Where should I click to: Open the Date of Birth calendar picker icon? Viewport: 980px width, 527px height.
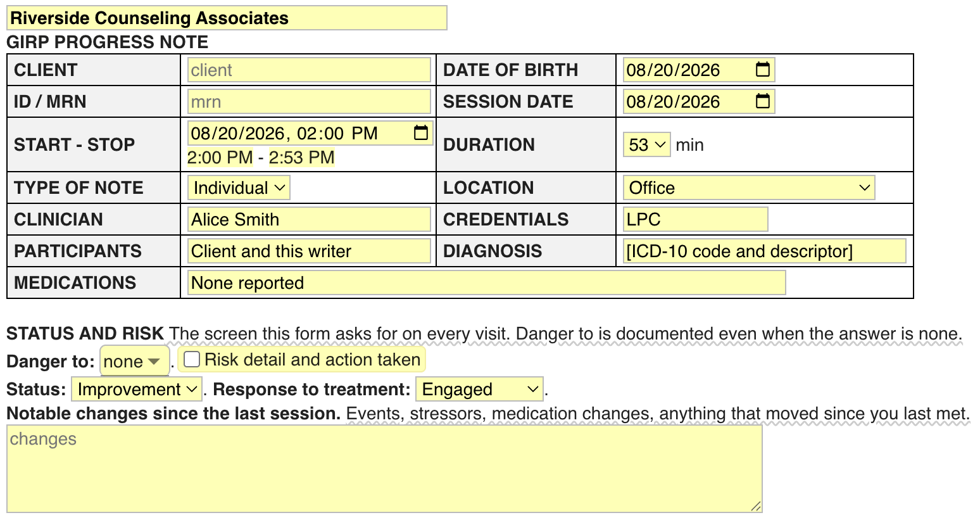[x=763, y=70]
